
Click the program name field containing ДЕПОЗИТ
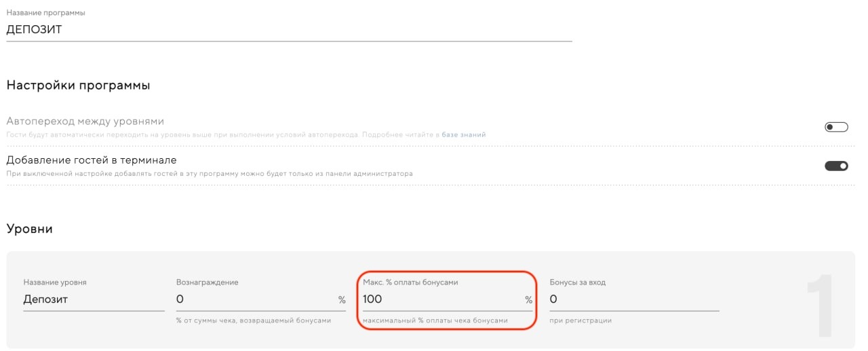click(288, 30)
